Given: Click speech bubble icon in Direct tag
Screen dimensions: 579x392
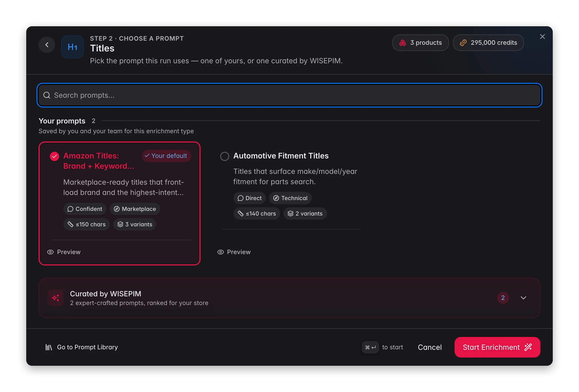Looking at the screenshot, I should click(x=241, y=198).
